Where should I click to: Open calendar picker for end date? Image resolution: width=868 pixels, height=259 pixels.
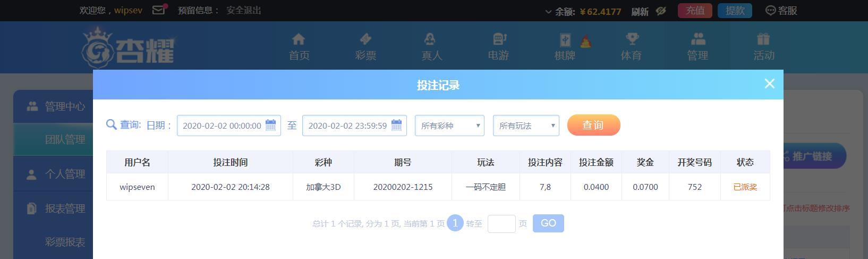coord(396,126)
